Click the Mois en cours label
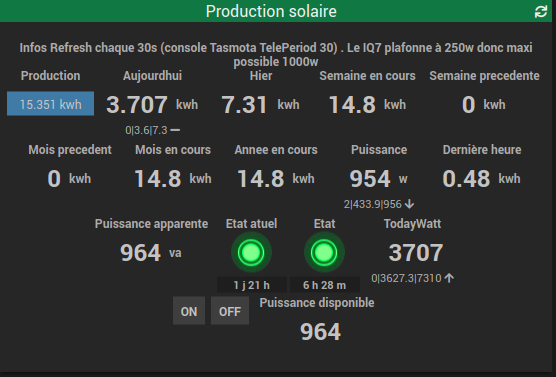The image size is (556, 377). [x=173, y=149]
